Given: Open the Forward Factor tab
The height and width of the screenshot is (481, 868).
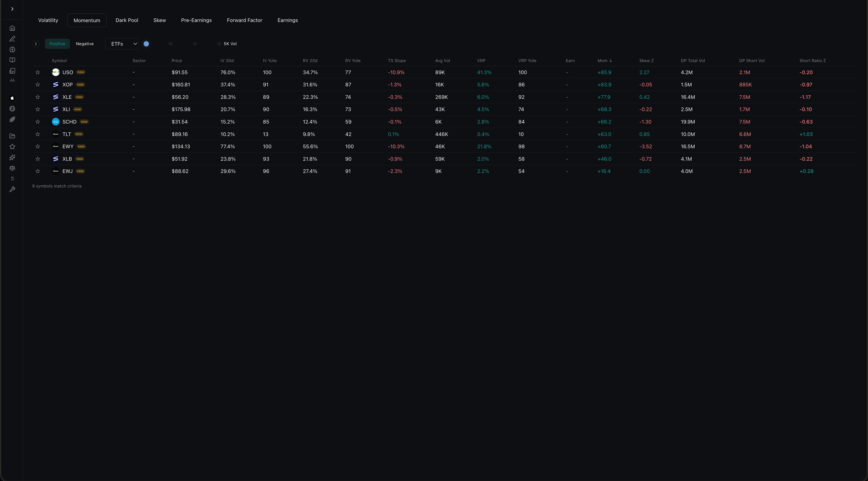Looking at the screenshot, I should tap(244, 20).
